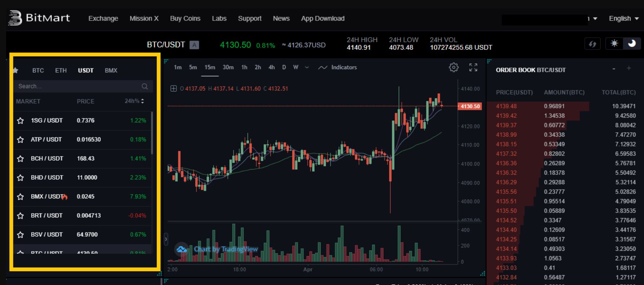Viewport: 644px width, 285px height.
Task: Click the AMOUNT(BTC) order book header
Action: coord(564,92)
